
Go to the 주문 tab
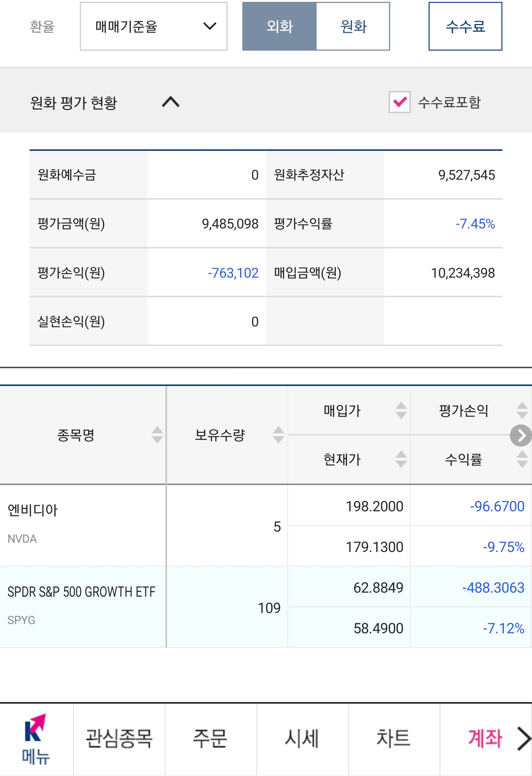click(210, 739)
